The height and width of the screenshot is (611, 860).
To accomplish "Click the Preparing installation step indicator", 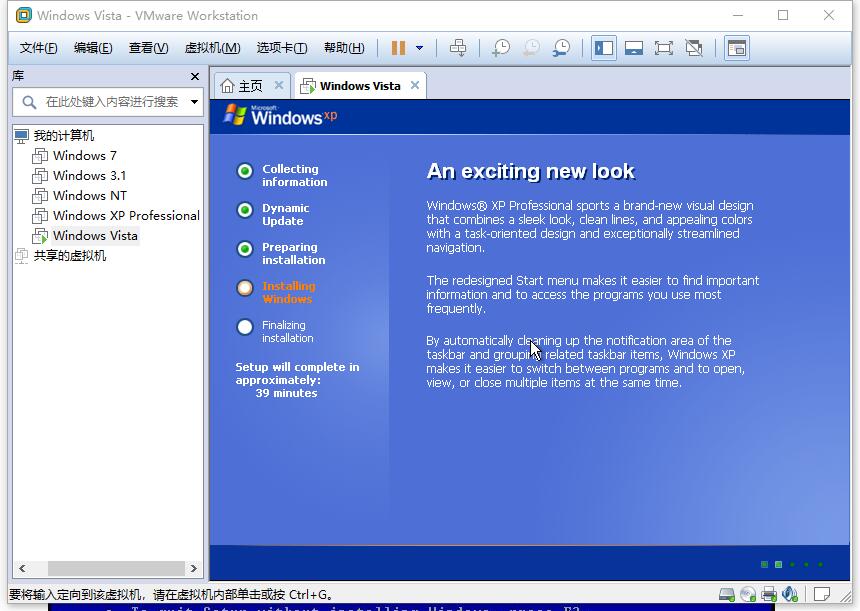I will click(245, 249).
